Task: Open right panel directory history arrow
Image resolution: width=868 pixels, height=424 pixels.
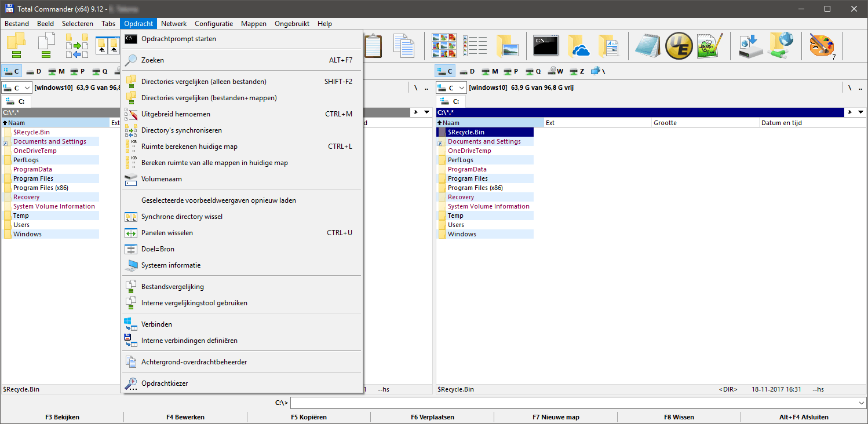Action: pyautogui.click(x=860, y=112)
